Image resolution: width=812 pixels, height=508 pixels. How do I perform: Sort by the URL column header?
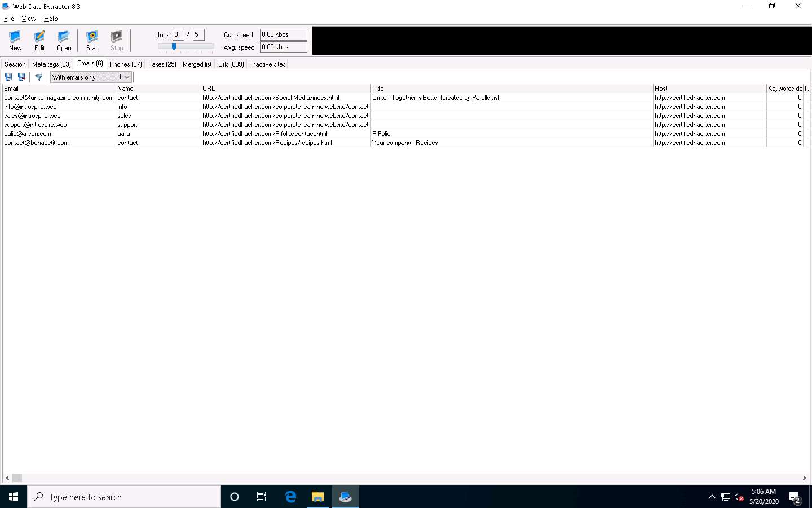click(286, 89)
